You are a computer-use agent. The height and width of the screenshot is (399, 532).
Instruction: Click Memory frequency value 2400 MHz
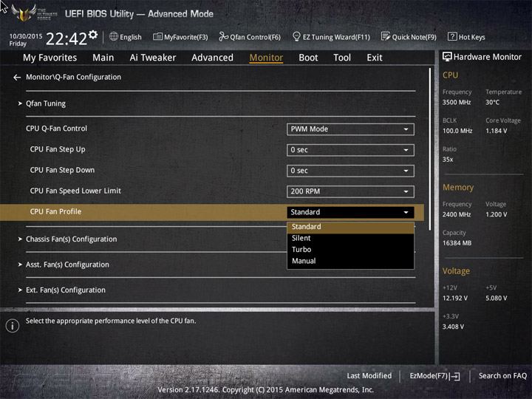point(457,214)
